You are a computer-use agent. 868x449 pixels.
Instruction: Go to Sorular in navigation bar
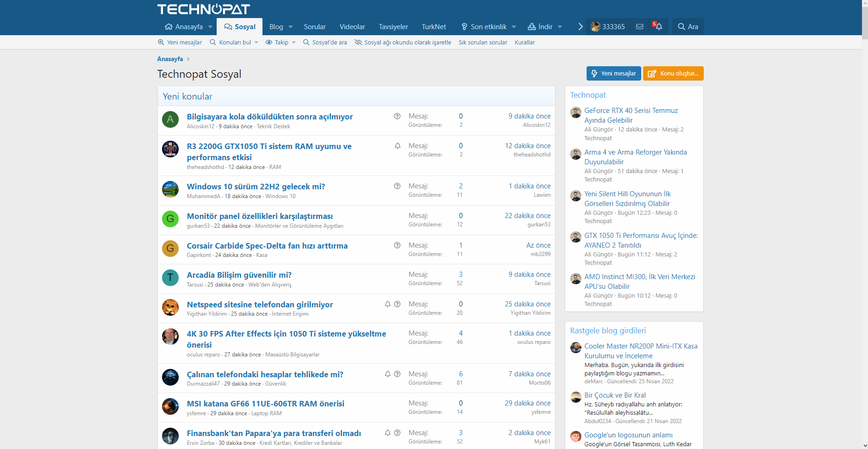[x=315, y=27]
